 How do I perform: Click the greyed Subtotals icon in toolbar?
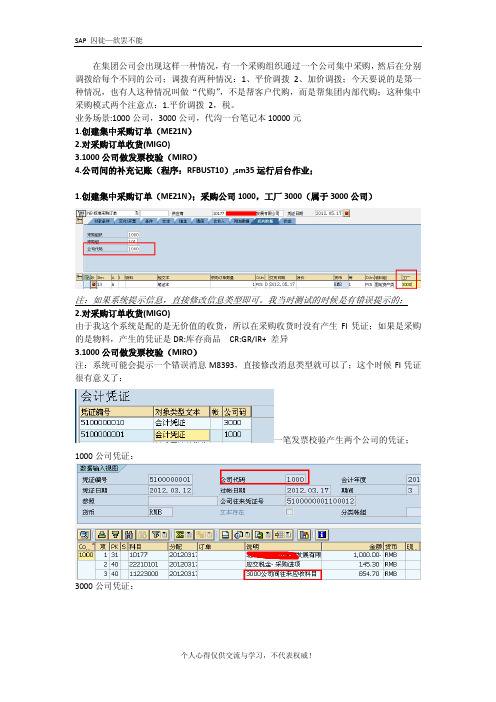click(x=201, y=535)
